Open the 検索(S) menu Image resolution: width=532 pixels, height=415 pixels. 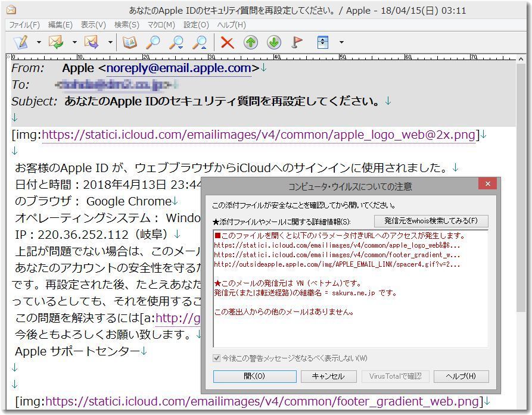click(x=126, y=25)
